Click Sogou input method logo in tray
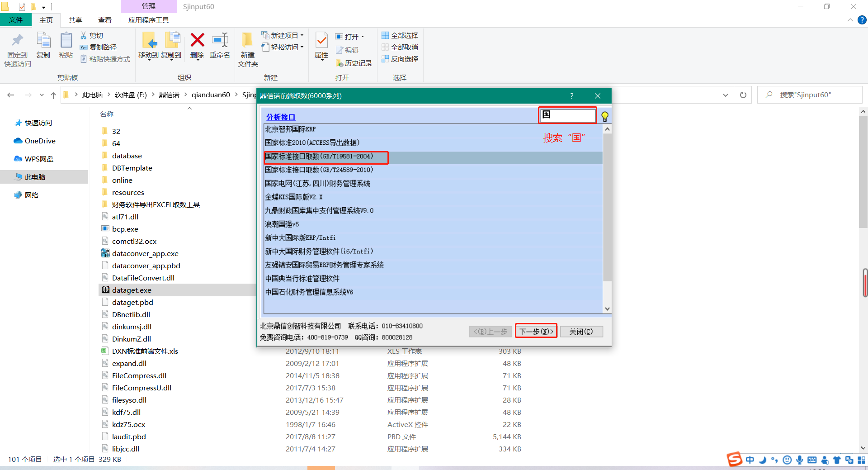The image size is (868, 470). click(735, 459)
